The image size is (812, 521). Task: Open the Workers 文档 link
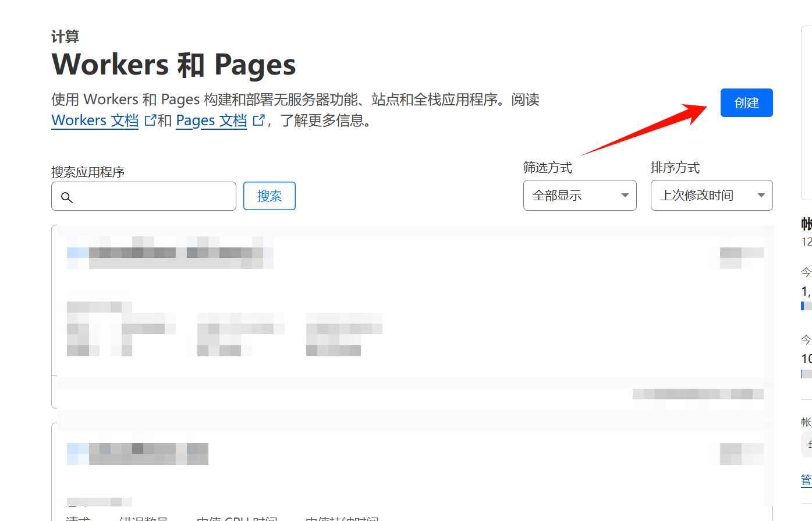click(95, 120)
